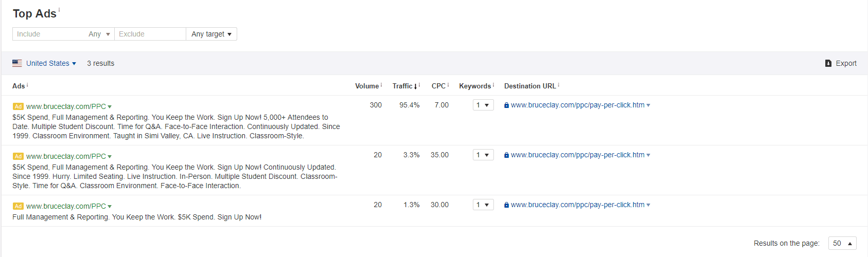Click the Ad badge in the 300 volume row
Image resolution: width=868 pixels, height=257 pixels.
pyautogui.click(x=18, y=106)
